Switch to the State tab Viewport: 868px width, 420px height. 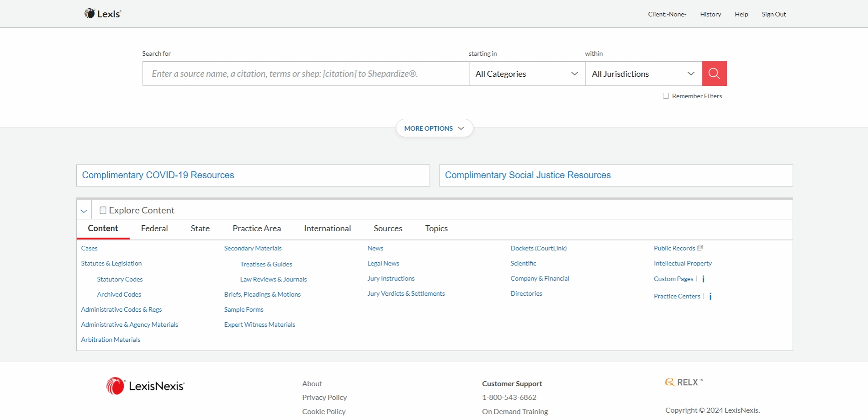(x=200, y=229)
